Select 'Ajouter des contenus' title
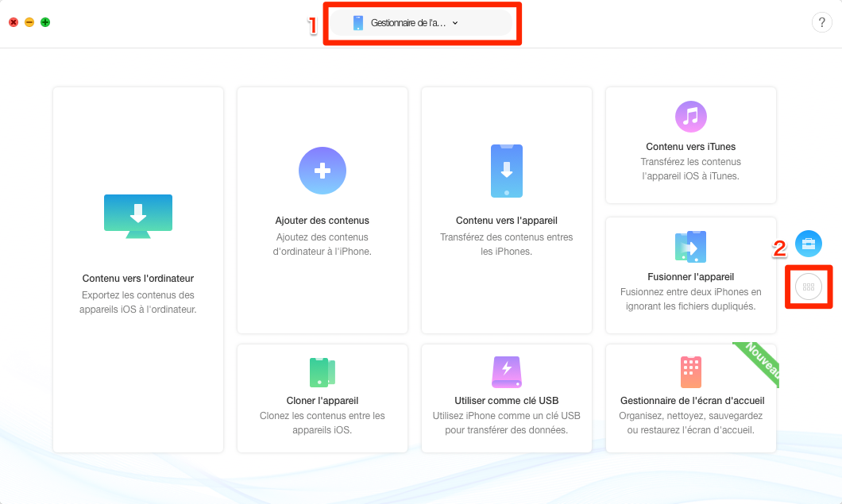 click(x=323, y=220)
